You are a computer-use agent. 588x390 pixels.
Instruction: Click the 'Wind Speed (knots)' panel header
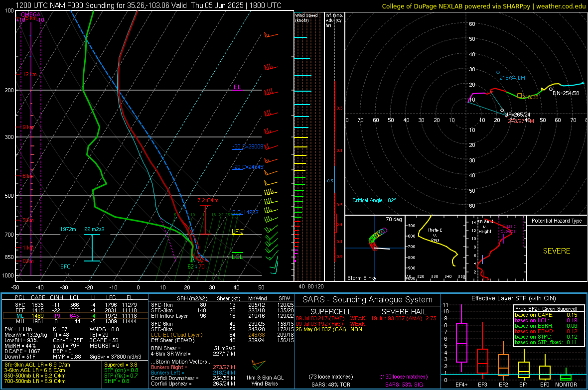(x=306, y=17)
